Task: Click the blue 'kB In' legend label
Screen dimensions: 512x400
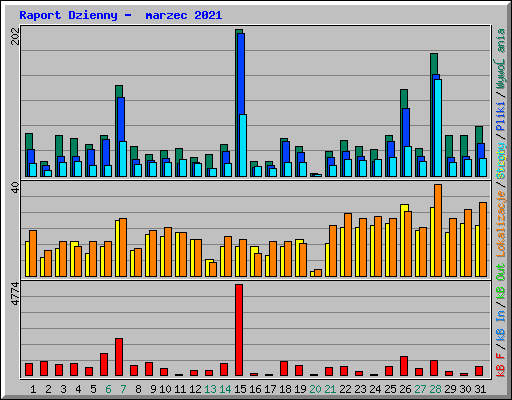Action: 501,327
